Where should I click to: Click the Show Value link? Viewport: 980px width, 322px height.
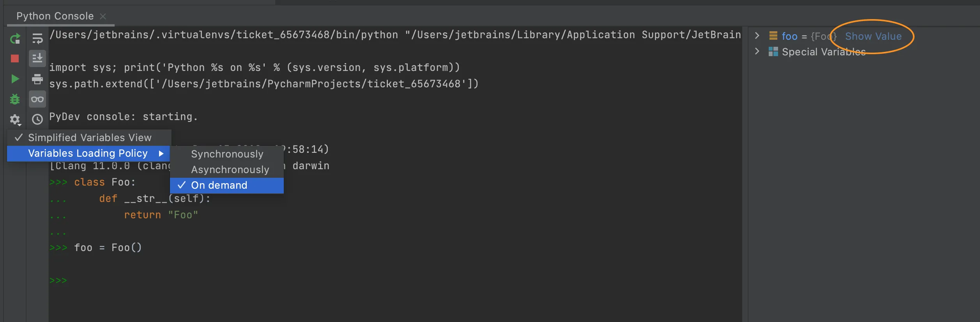873,36
